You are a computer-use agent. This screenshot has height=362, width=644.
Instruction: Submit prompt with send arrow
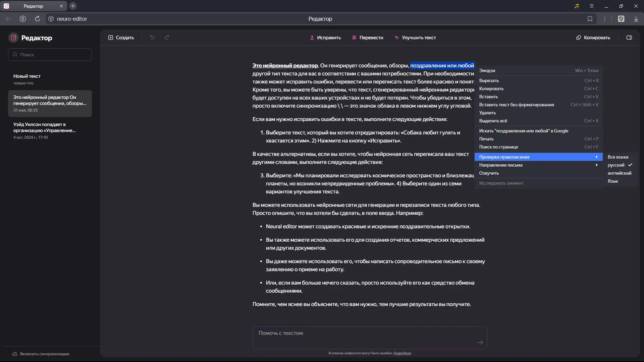(480, 343)
